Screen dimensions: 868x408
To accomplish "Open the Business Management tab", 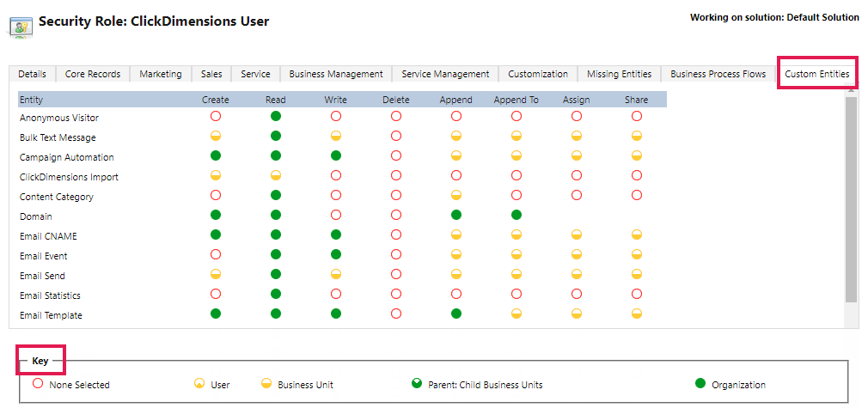I will pos(336,74).
